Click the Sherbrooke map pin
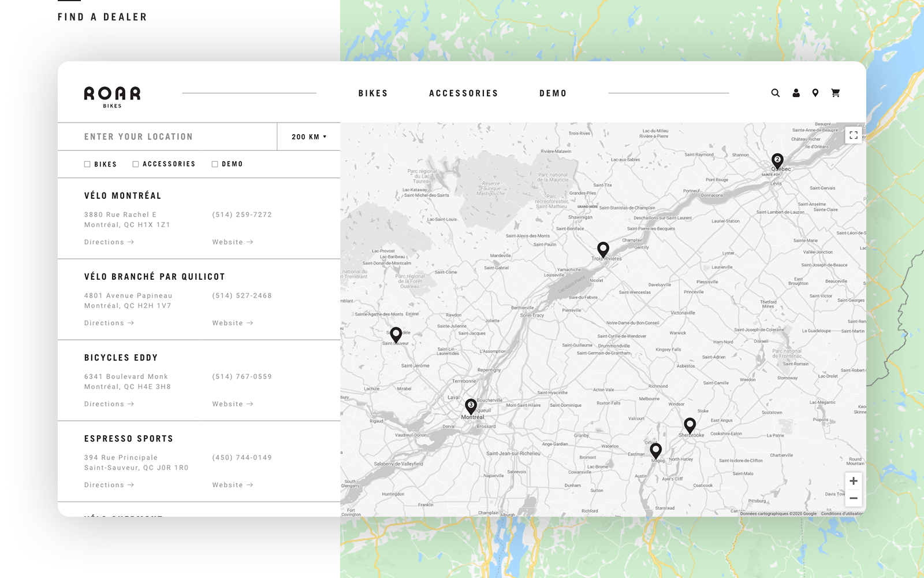 690,425
